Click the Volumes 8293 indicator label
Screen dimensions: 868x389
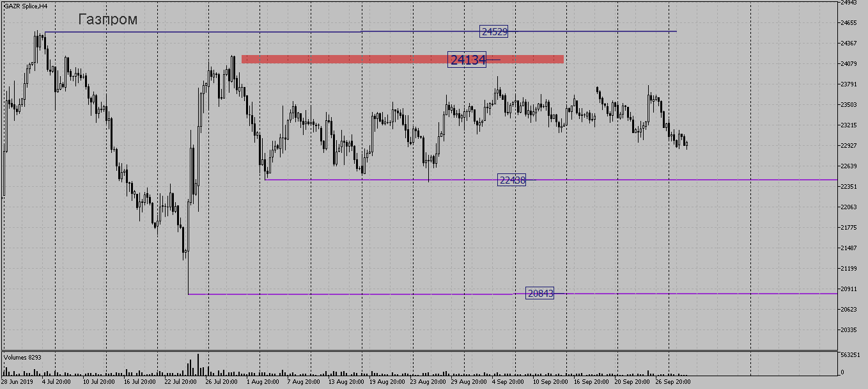(x=22, y=357)
